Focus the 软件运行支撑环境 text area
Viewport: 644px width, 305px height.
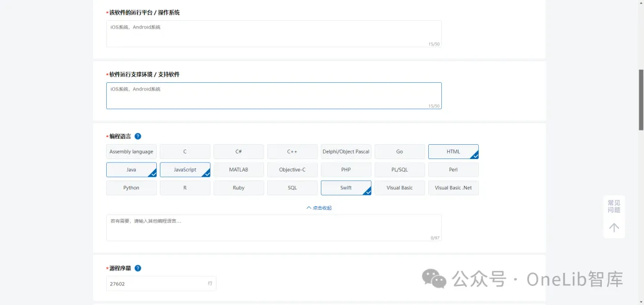pyautogui.click(x=274, y=95)
